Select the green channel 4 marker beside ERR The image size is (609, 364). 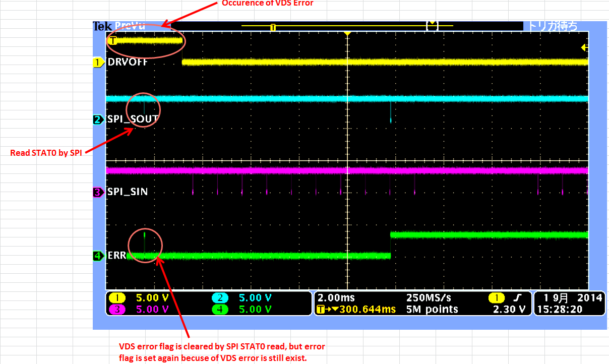point(98,256)
